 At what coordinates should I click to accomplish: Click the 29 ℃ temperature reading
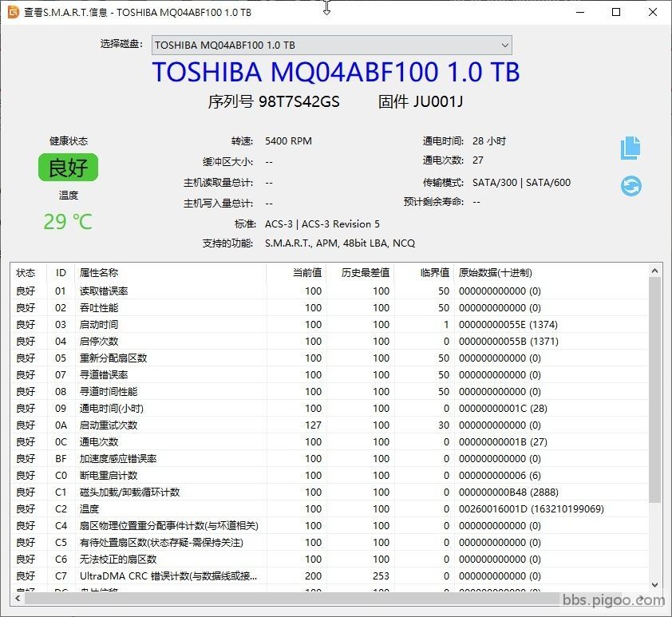coord(68,222)
